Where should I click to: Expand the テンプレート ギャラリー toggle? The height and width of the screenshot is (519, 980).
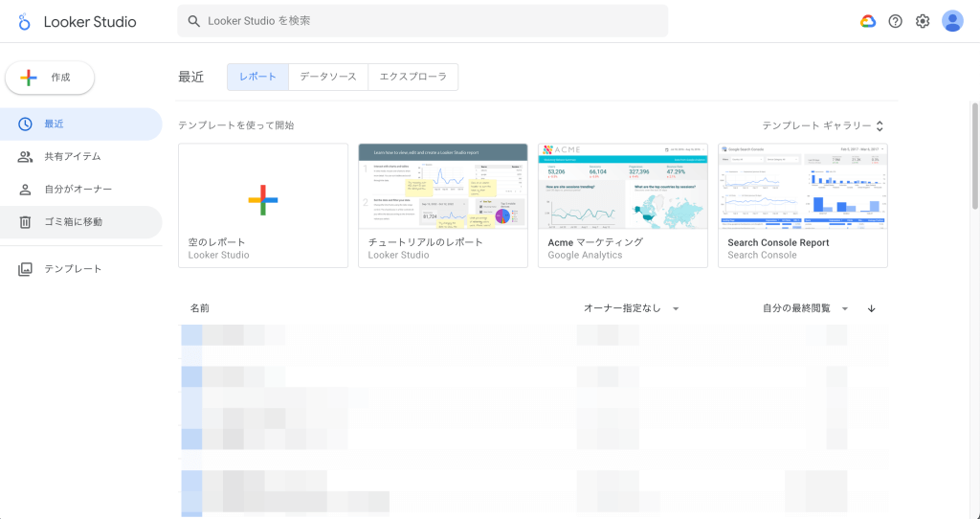(823, 125)
